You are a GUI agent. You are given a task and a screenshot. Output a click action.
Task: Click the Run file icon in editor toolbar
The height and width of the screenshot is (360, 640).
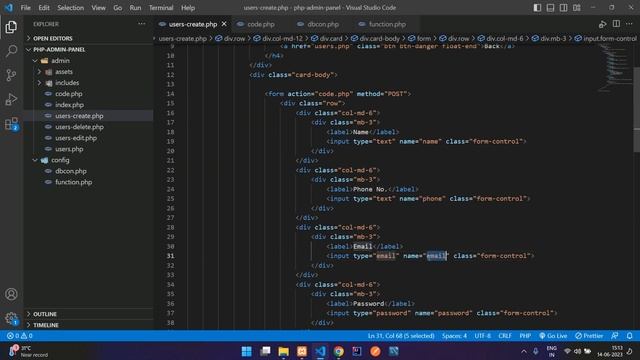pyautogui.click(x=602, y=24)
